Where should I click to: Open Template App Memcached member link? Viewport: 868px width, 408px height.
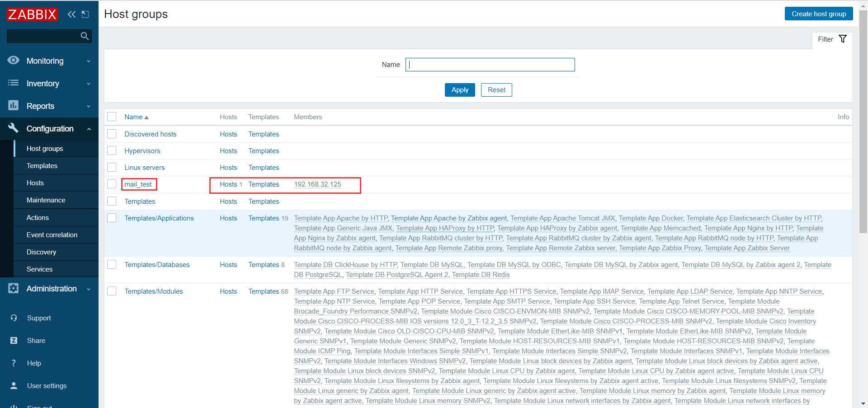pos(660,228)
